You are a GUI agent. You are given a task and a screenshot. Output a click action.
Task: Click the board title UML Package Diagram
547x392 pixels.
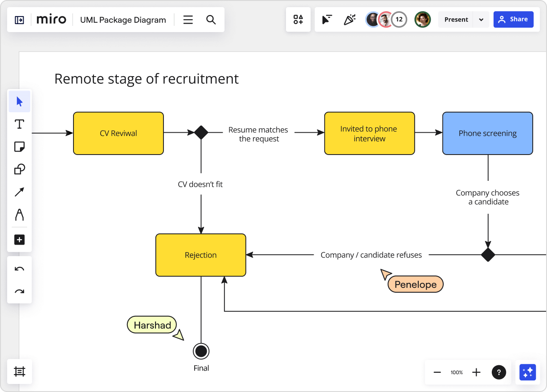pos(123,20)
